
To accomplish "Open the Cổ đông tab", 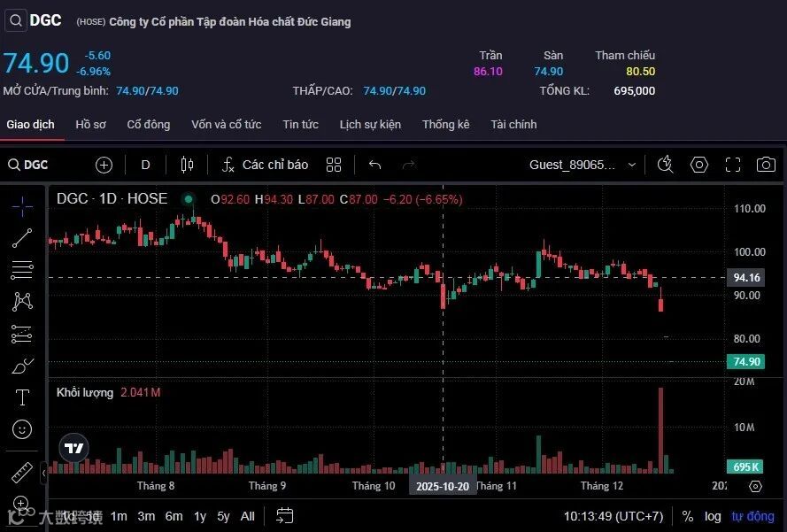I will (148, 125).
